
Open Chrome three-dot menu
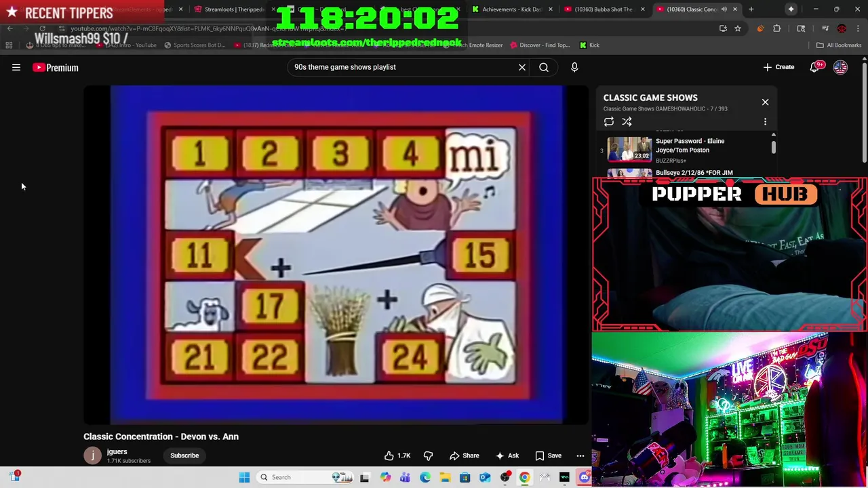[857, 28]
